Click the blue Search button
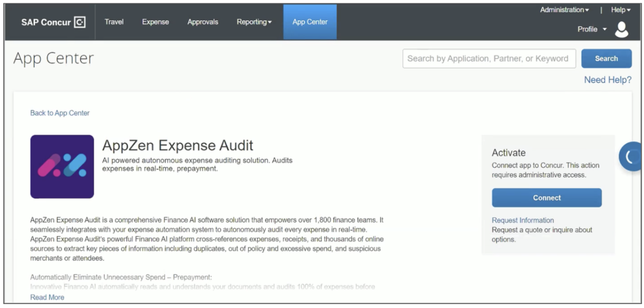644x308 pixels. pyautogui.click(x=606, y=58)
